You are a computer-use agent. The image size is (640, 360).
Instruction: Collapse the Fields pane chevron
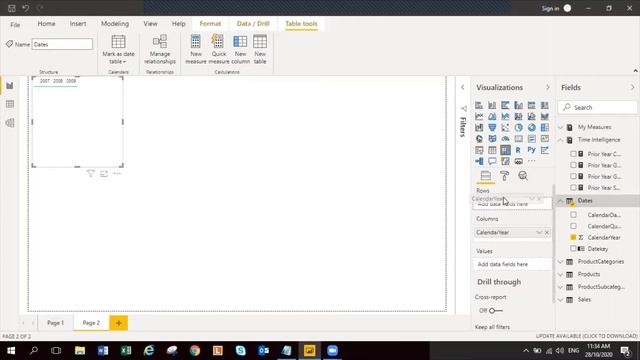[632, 87]
